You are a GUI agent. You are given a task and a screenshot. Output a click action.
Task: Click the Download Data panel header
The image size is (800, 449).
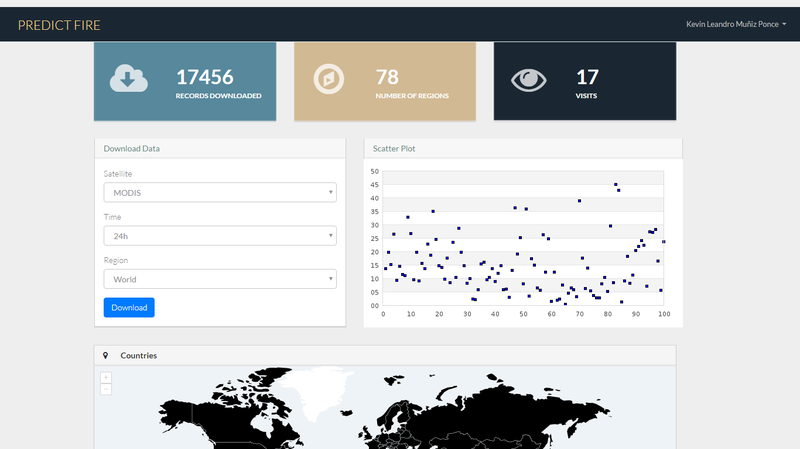220,148
